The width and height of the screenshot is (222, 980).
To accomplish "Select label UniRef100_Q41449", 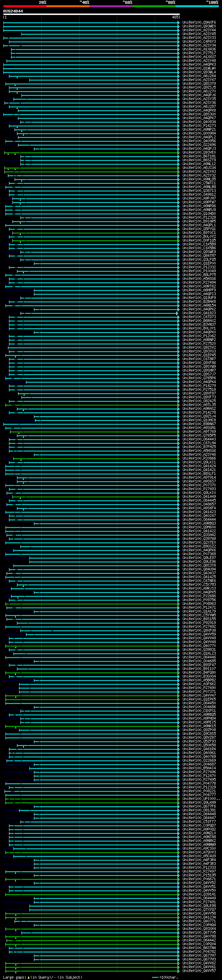I will click(199, 496).
